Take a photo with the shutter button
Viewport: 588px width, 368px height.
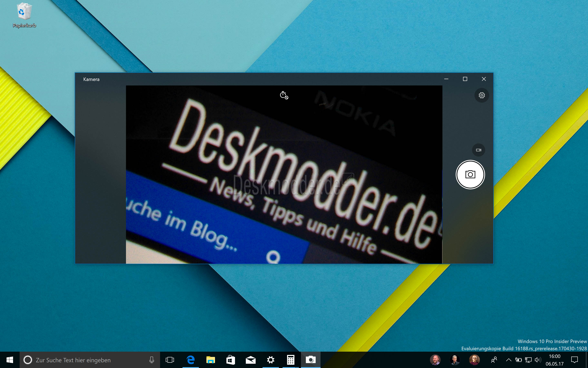(470, 175)
